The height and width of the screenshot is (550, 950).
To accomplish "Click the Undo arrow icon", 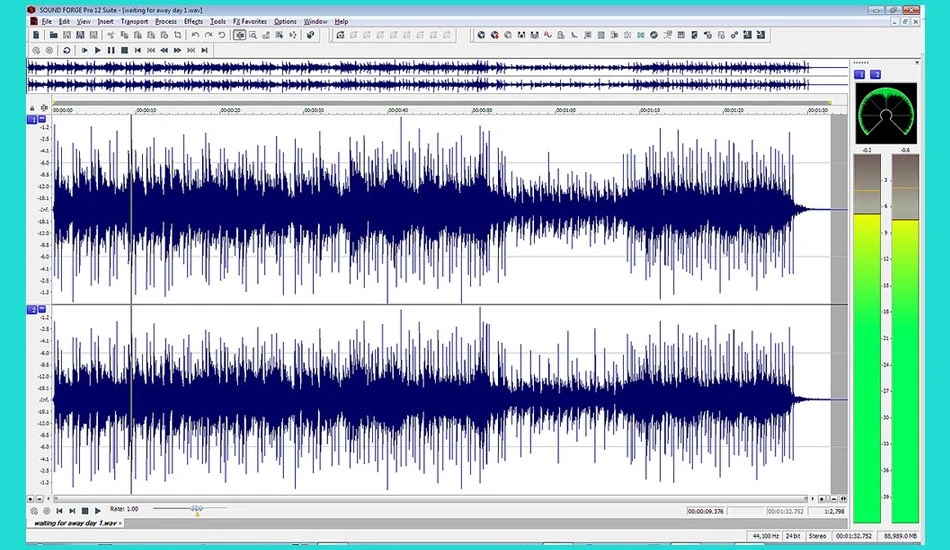I will pos(195,35).
